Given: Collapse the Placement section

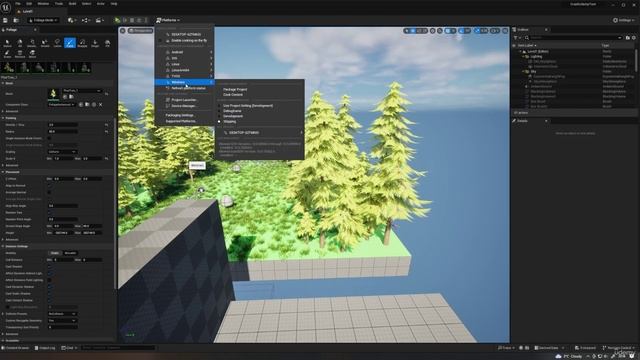Looking at the screenshot, I should coord(3,172).
